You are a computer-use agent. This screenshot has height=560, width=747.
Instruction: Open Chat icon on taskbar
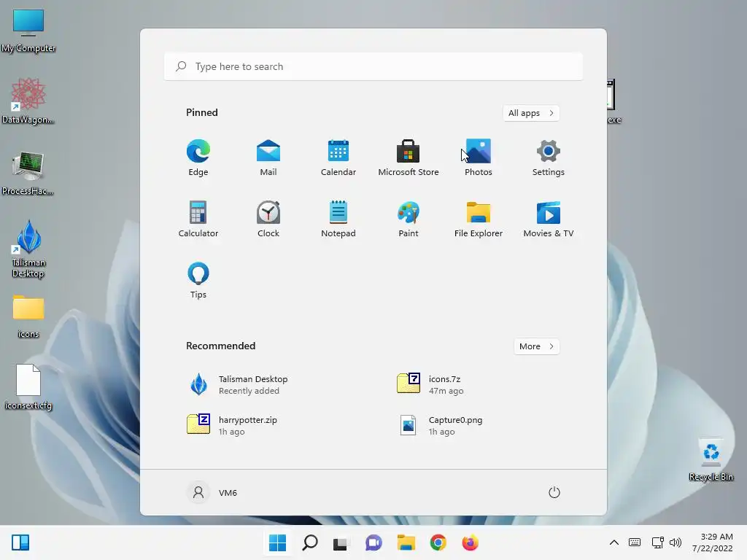point(373,542)
